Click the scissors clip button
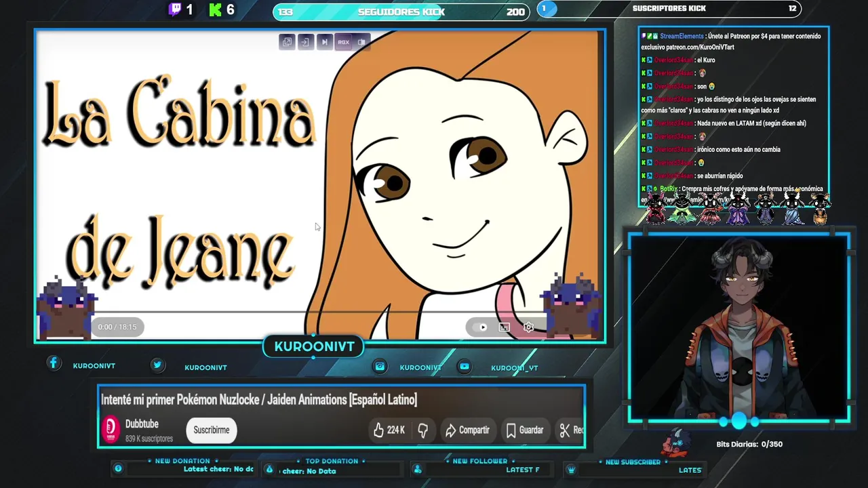 (571, 430)
